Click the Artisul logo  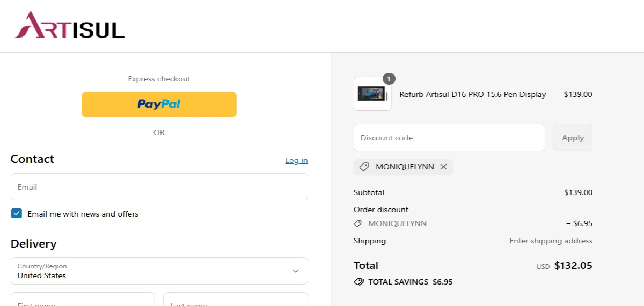[70, 25]
